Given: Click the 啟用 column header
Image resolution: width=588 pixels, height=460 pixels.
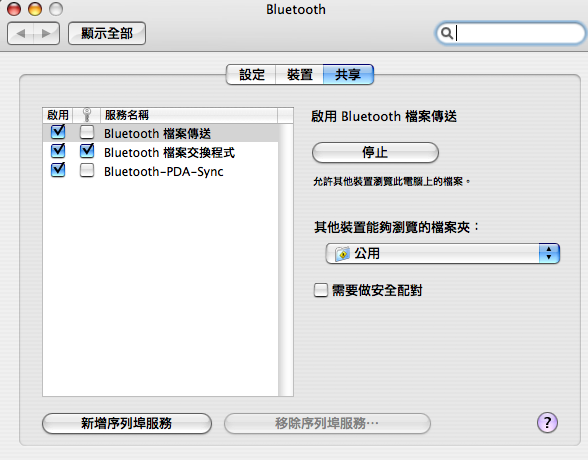Looking at the screenshot, I should tap(58, 115).
